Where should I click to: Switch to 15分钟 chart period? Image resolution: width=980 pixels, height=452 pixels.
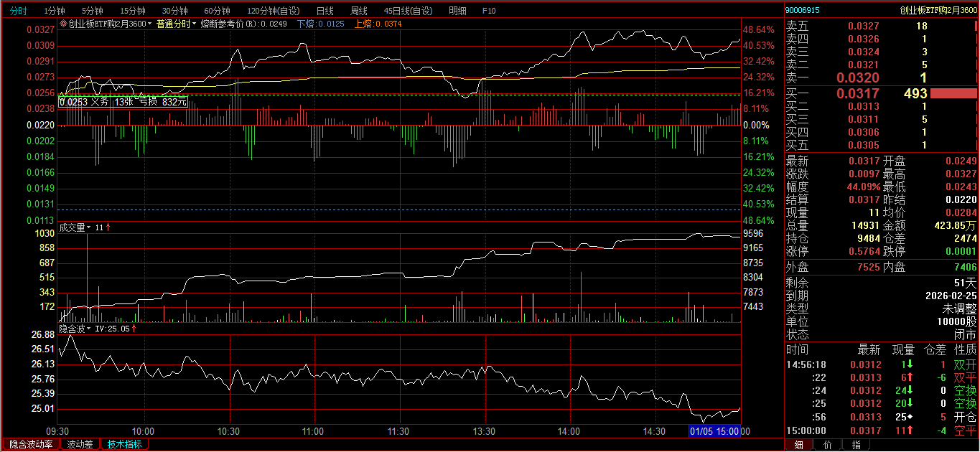[x=132, y=11]
